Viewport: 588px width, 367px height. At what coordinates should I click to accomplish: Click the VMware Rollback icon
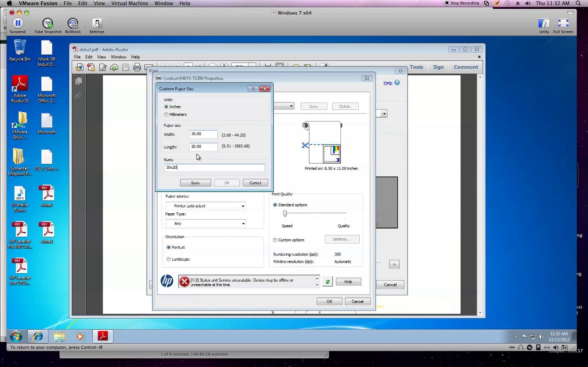pyautogui.click(x=73, y=23)
